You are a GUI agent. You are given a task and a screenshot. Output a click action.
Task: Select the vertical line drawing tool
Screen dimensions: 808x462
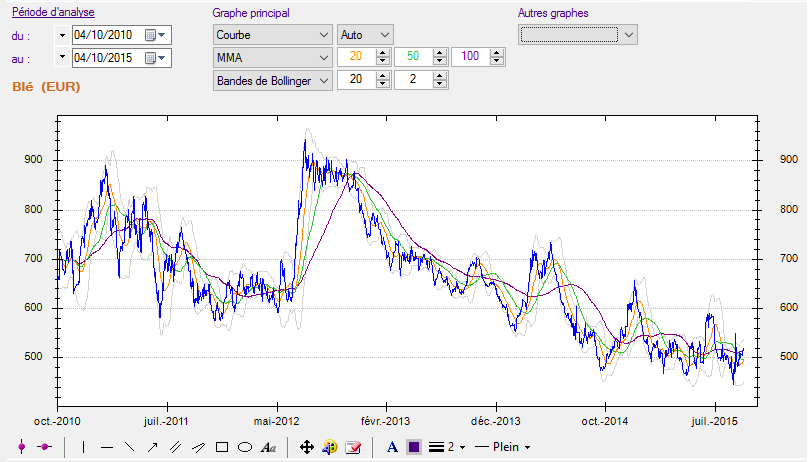coord(83,447)
